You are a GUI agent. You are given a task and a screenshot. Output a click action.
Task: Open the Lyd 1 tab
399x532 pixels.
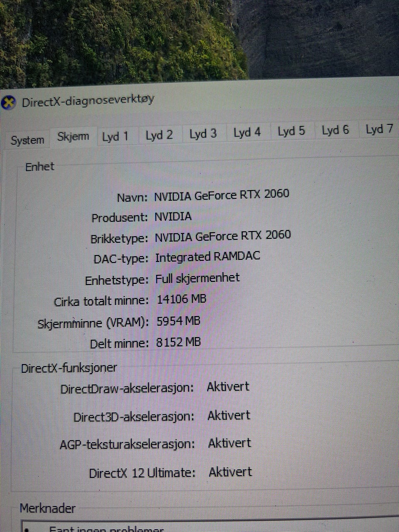115,136
